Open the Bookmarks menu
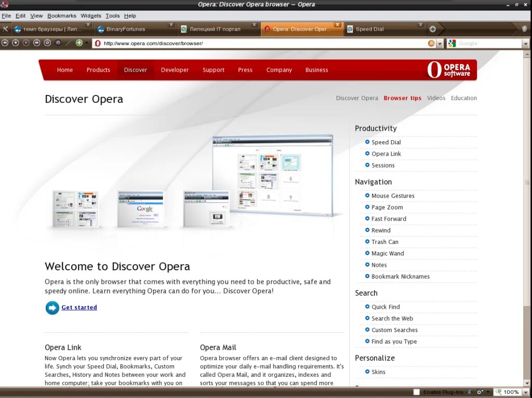 (62, 16)
